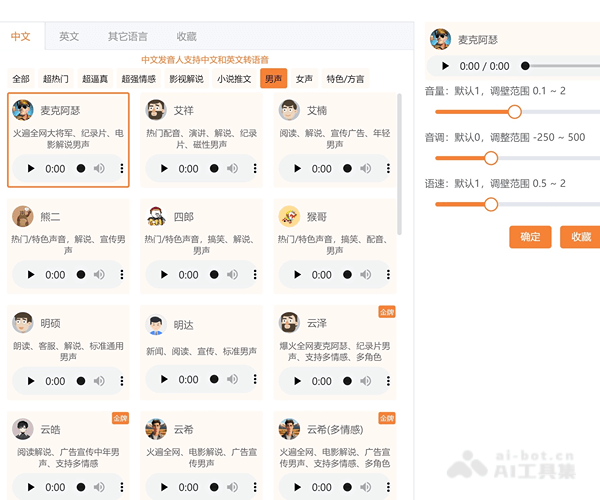
Task: Mute the 艾祥 audio preview
Action: pyautogui.click(x=232, y=169)
